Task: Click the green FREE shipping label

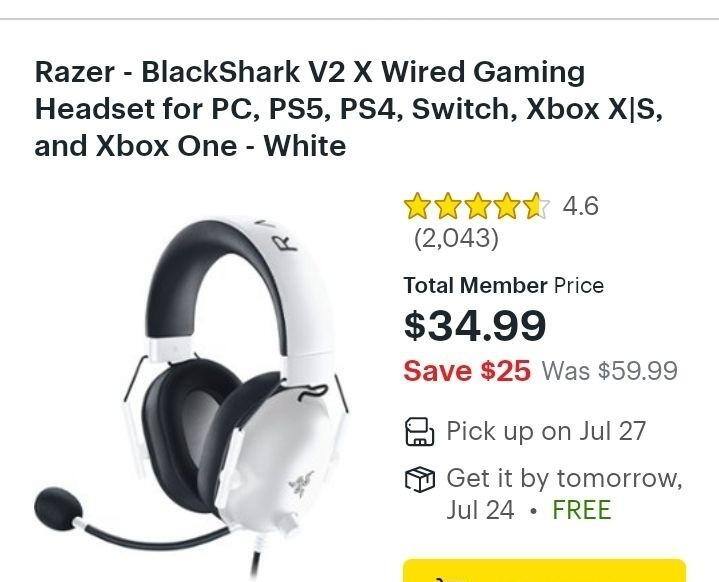Action: pyautogui.click(x=582, y=510)
